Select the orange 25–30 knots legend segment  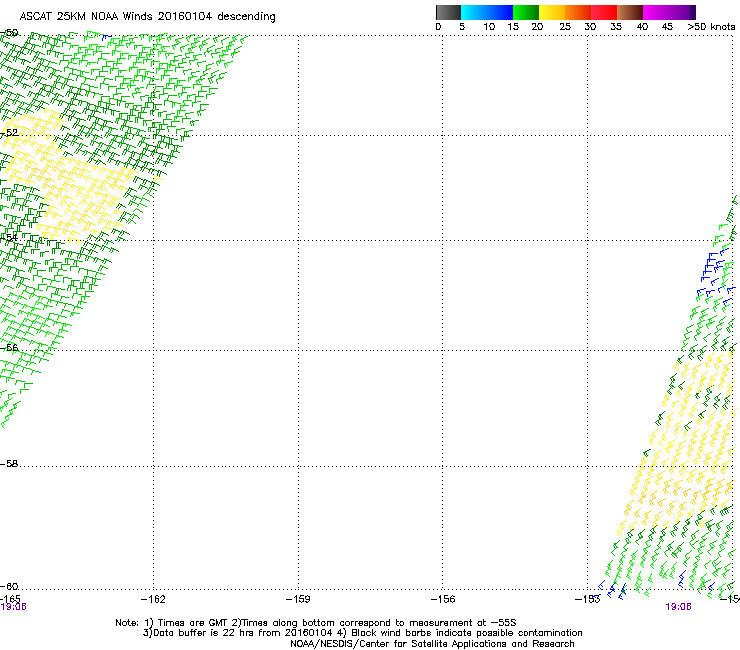[x=578, y=12]
